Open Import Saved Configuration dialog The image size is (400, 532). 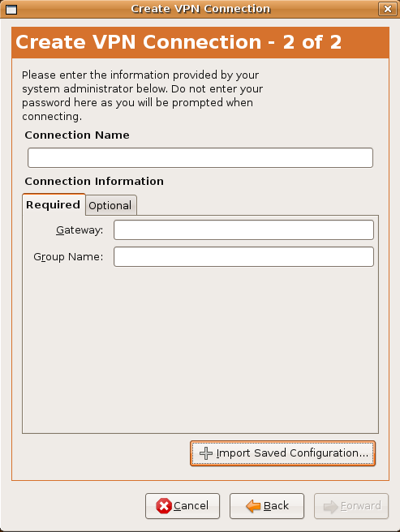point(282,453)
